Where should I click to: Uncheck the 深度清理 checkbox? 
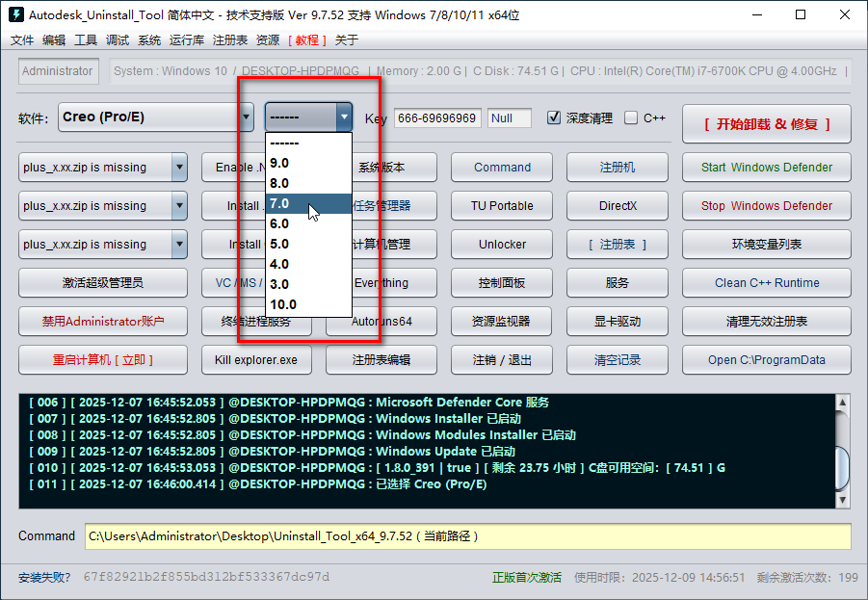pyautogui.click(x=554, y=117)
